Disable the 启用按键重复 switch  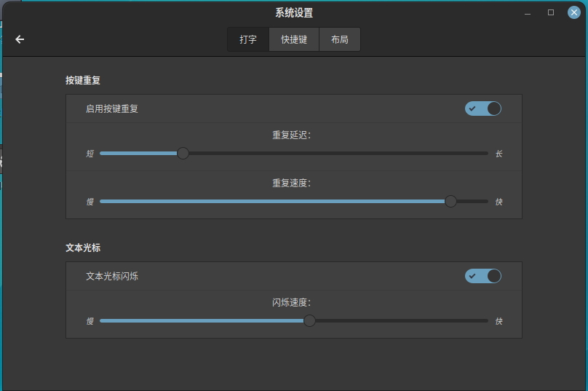point(483,108)
